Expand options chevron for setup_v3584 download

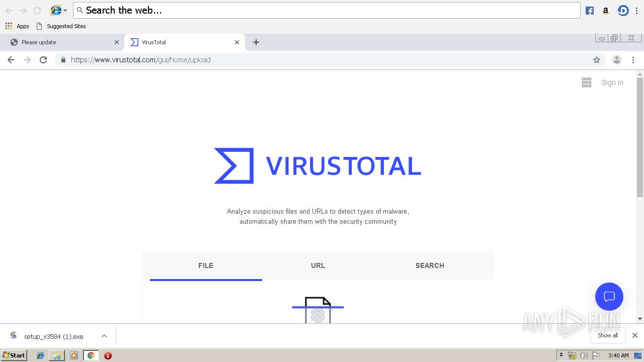pos(104,336)
